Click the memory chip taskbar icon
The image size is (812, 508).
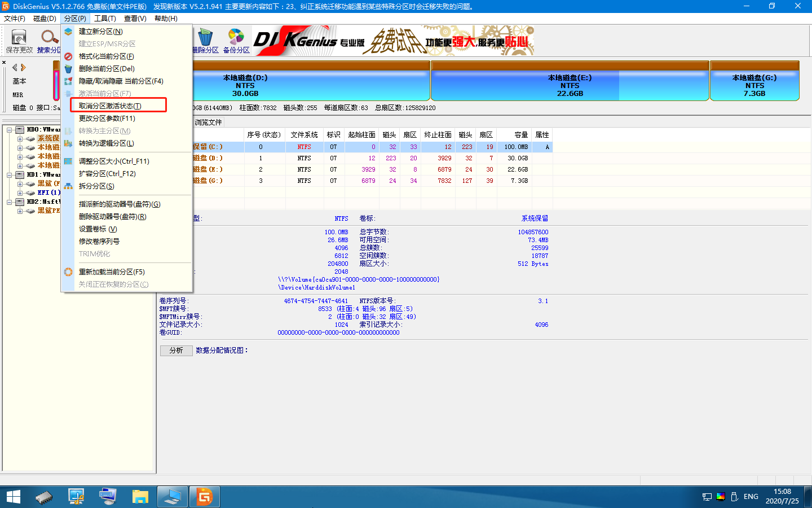tap(44, 497)
